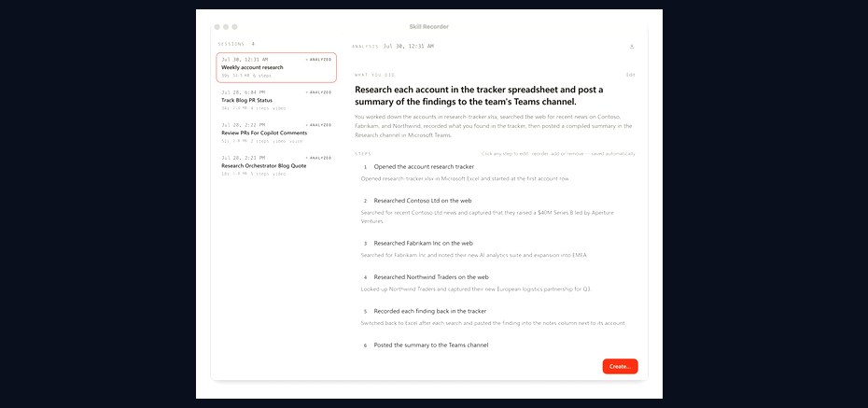The image size is (868, 408).
Task: Click the green zoom window button
Action: coord(234,26)
